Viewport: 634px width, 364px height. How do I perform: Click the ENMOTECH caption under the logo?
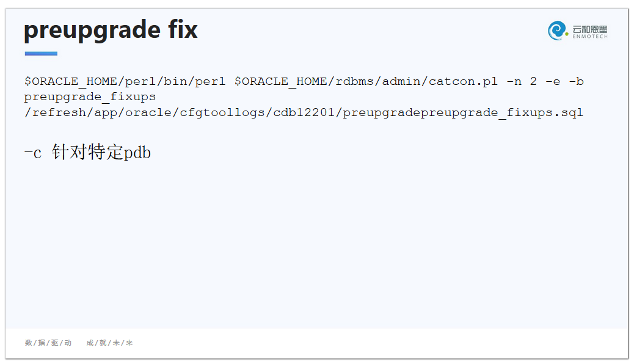pos(589,37)
